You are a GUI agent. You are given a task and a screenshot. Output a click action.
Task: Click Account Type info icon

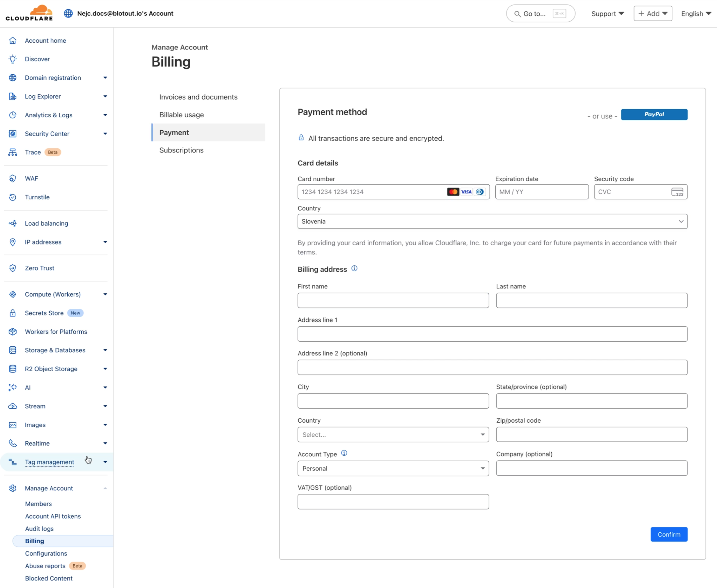(344, 453)
